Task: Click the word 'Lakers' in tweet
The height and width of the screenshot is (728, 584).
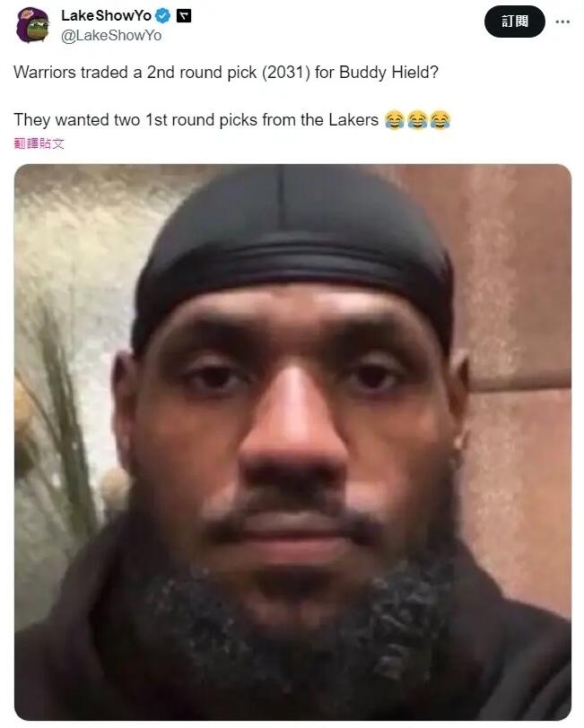Action: [x=353, y=120]
